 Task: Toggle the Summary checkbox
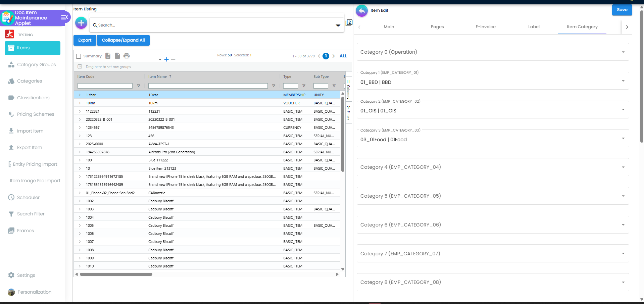point(79,56)
